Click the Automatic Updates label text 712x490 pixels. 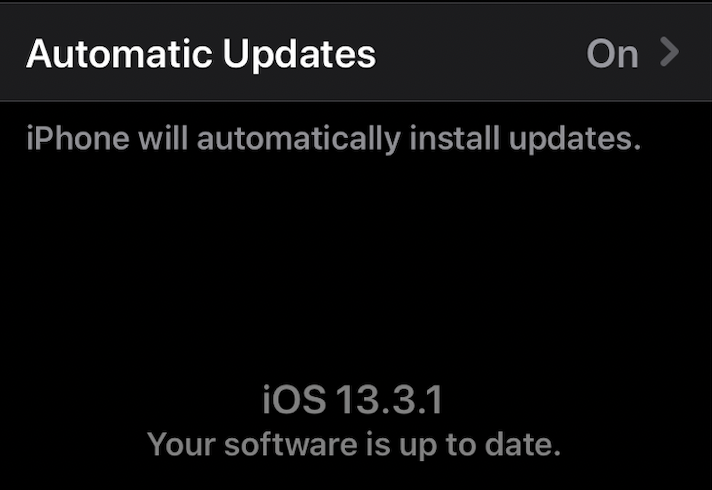201,54
